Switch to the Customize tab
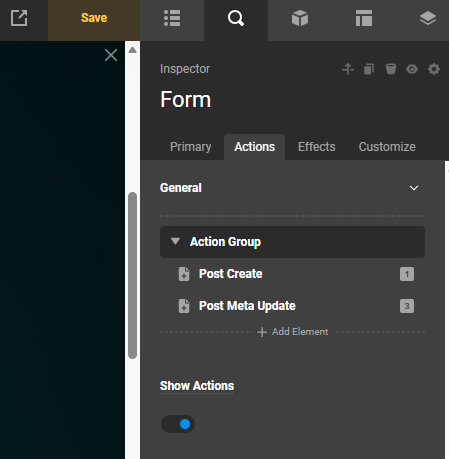 point(387,147)
